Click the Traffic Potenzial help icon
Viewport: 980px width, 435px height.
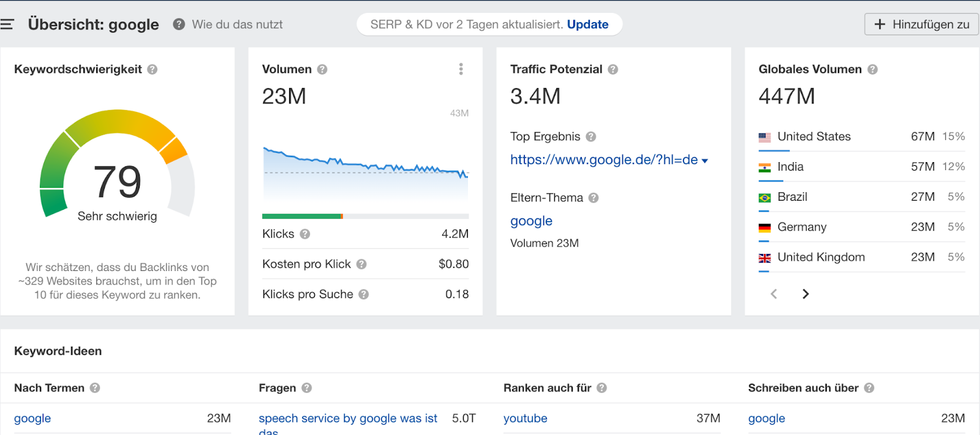[x=613, y=70]
